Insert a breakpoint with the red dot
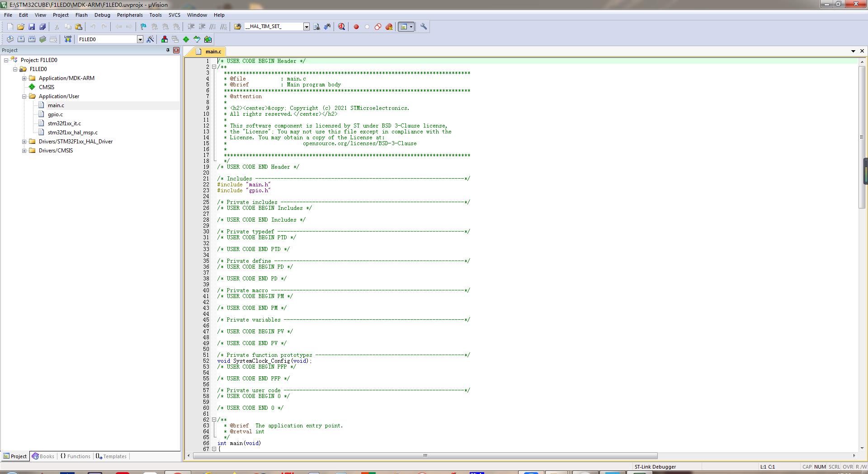Viewport: 868px width, 474px height. tap(356, 27)
